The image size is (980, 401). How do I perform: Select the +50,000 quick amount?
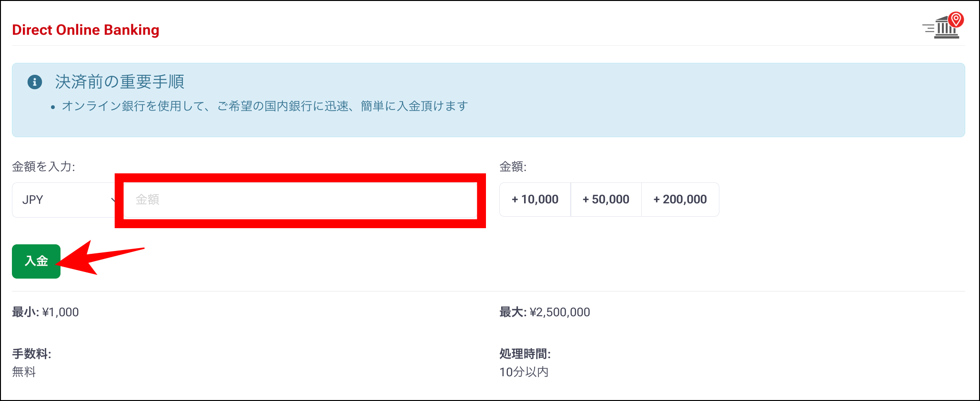(606, 199)
